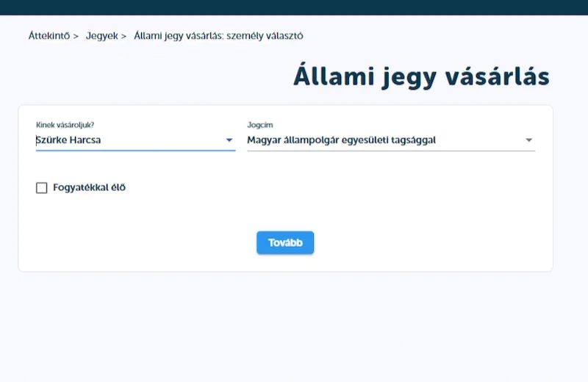The width and height of the screenshot is (588, 382).
Task: Click empty space left of Tovább button
Action: coord(147,242)
